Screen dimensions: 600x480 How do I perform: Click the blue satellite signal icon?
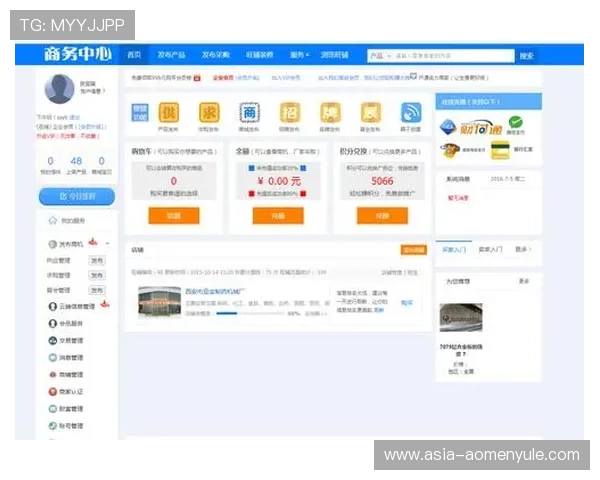411,113
